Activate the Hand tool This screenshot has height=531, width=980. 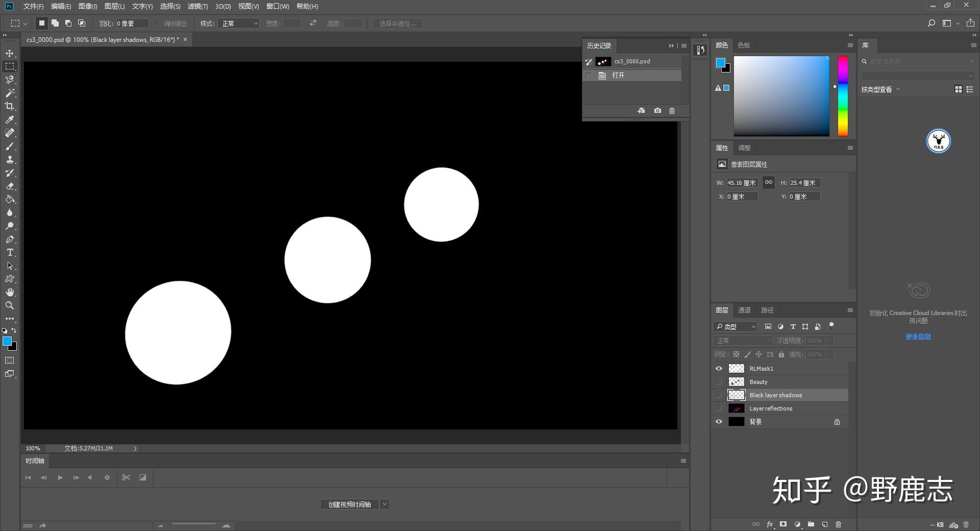tap(10, 292)
